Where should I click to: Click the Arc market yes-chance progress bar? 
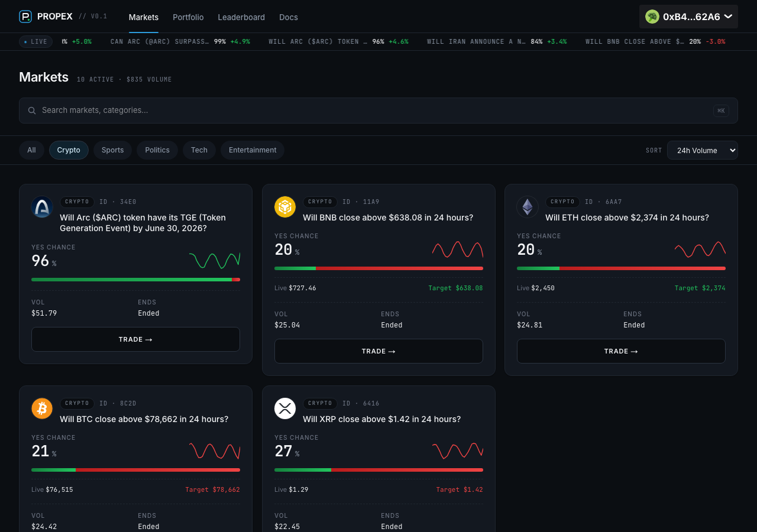[135, 280]
